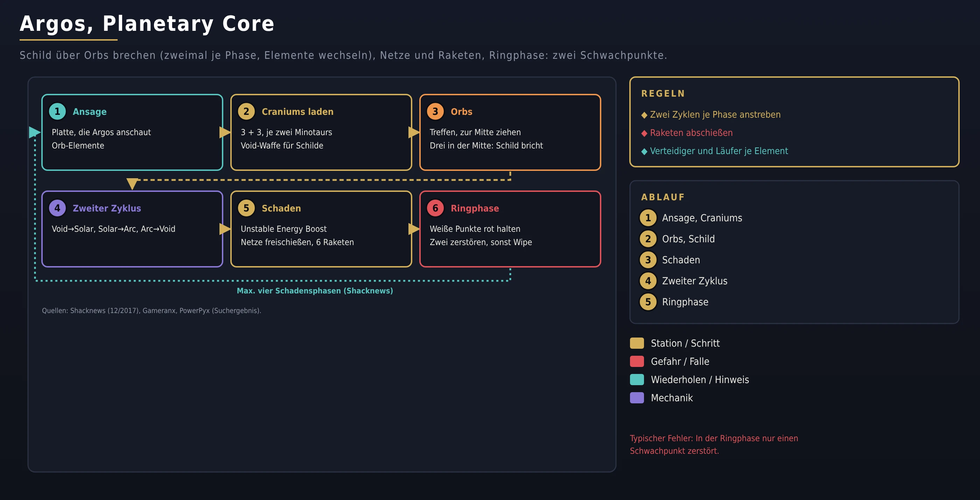This screenshot has height=500, width=980.
Task: Click the 'Treffen, zur Mitte ziehen' text
Action: [475, 132]
